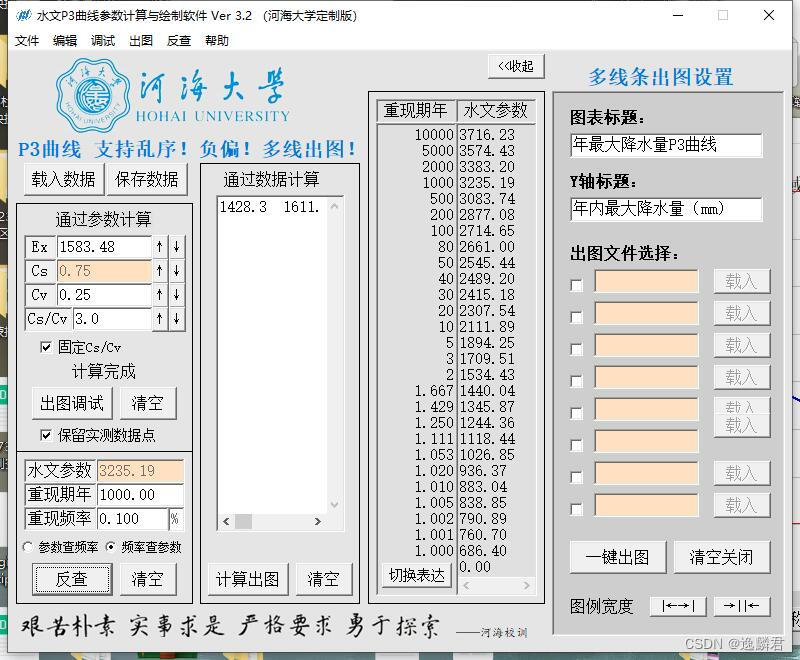The height and width of the screenshot is (660, 800).
Task: Click the Hohai University emblem logo
Action: tap(92, 95)
